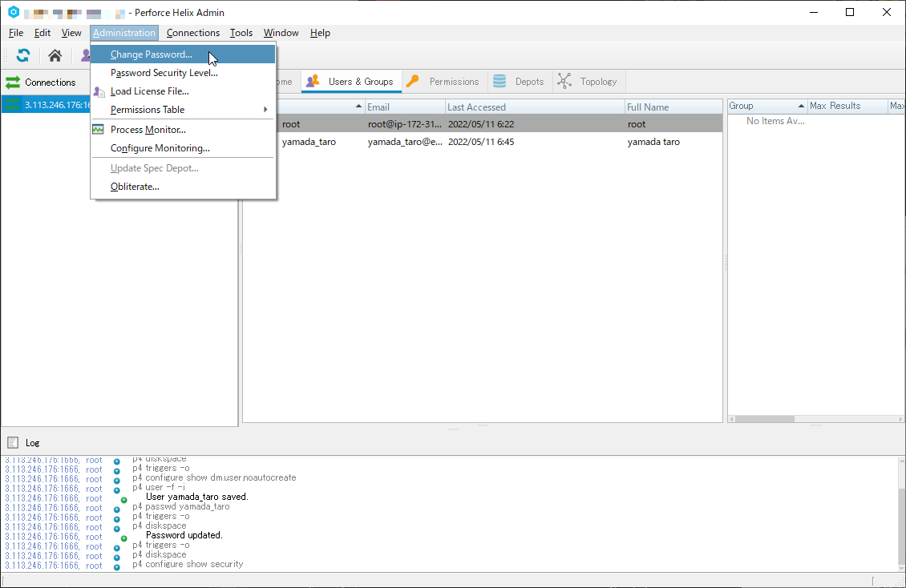
Task: Click the refresh connections icon
Action: click(x=22, y=55)
